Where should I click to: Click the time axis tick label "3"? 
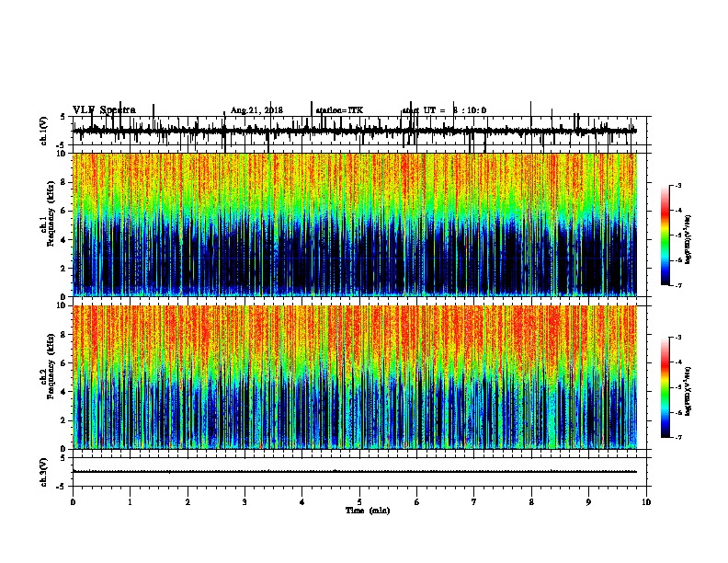pos(245,502)
